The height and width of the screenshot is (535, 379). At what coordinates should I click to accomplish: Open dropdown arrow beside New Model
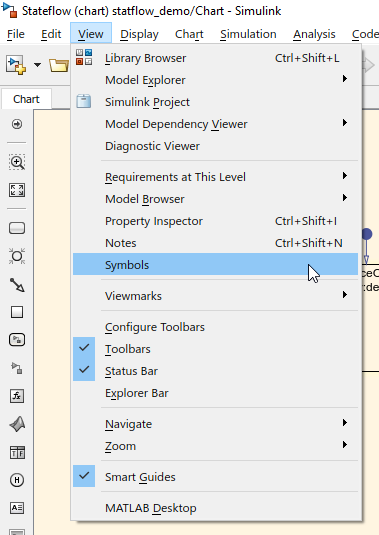(38, 64)
